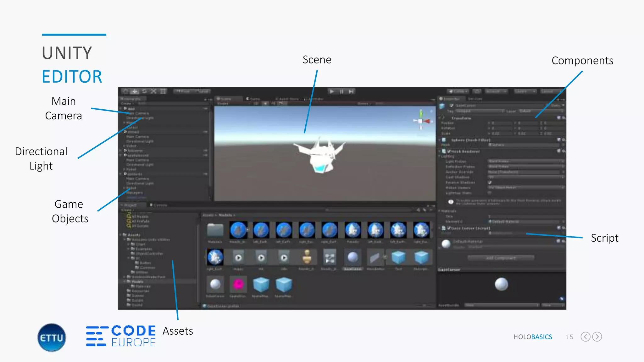This screenshot has width=644, height=362.
Task: Open the Motion Vectors dropdown
Action: point(526,188)
